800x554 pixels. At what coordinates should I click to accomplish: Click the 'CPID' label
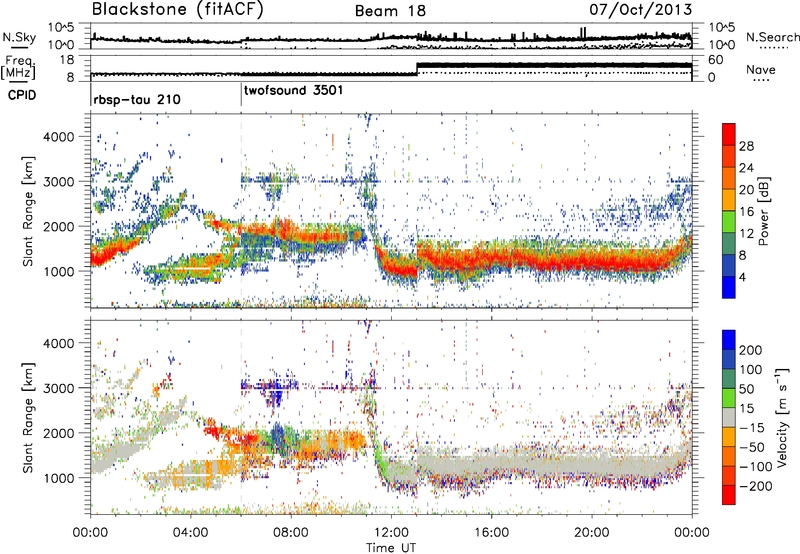coord(22,95)
